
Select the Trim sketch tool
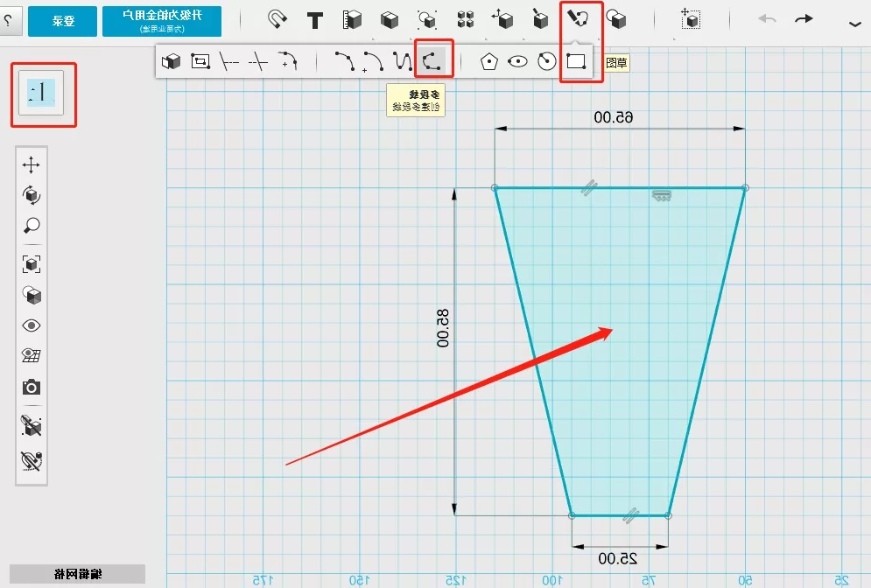point(257,61)
